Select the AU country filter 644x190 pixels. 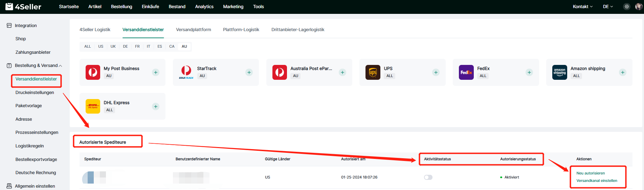[x=184, y=46]
